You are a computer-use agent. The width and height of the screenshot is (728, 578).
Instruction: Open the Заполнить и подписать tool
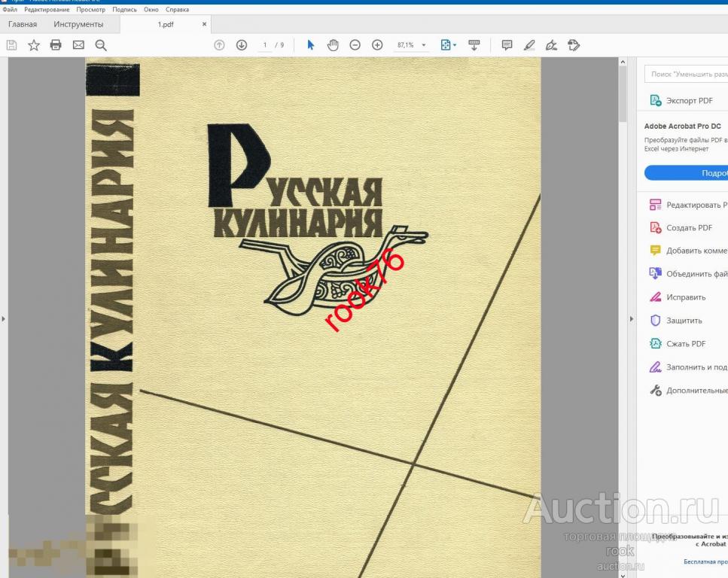point(688,367)
